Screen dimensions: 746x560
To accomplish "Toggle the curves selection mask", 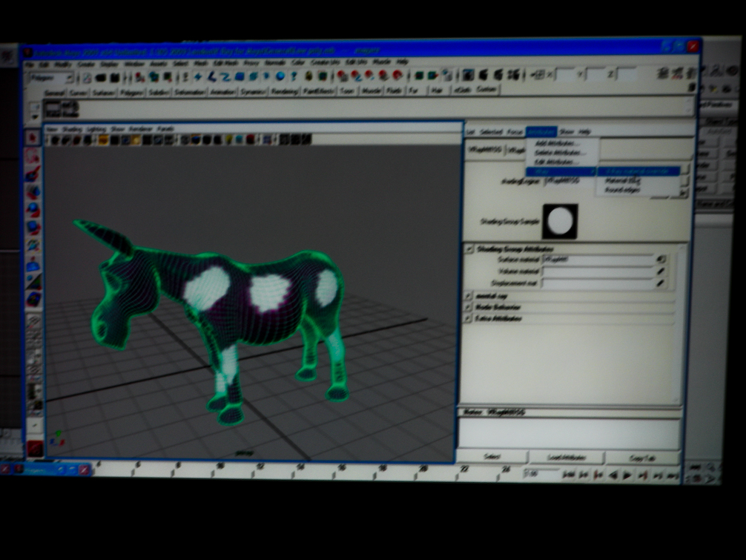I will tap(226, 76).
